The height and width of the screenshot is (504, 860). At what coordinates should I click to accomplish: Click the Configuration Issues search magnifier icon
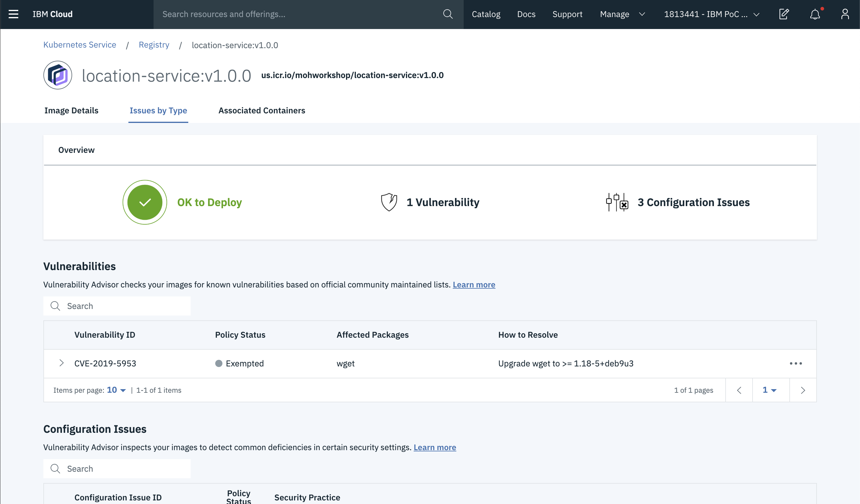coord(55,468)
